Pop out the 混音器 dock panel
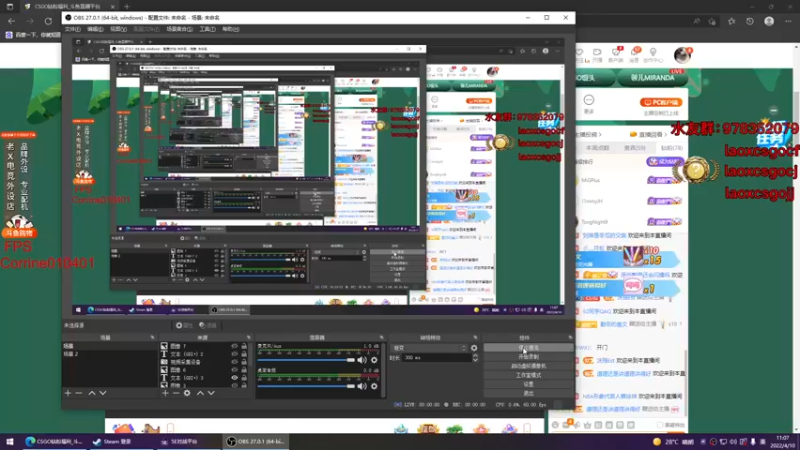The height and width of the screenshot is (450, 800). click(381, 338)
